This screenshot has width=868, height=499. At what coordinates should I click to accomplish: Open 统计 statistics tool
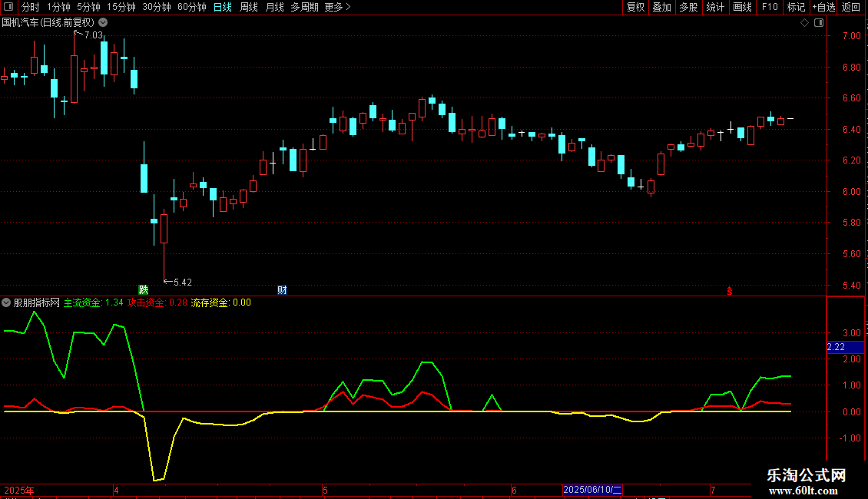click(x=714, y=7)
